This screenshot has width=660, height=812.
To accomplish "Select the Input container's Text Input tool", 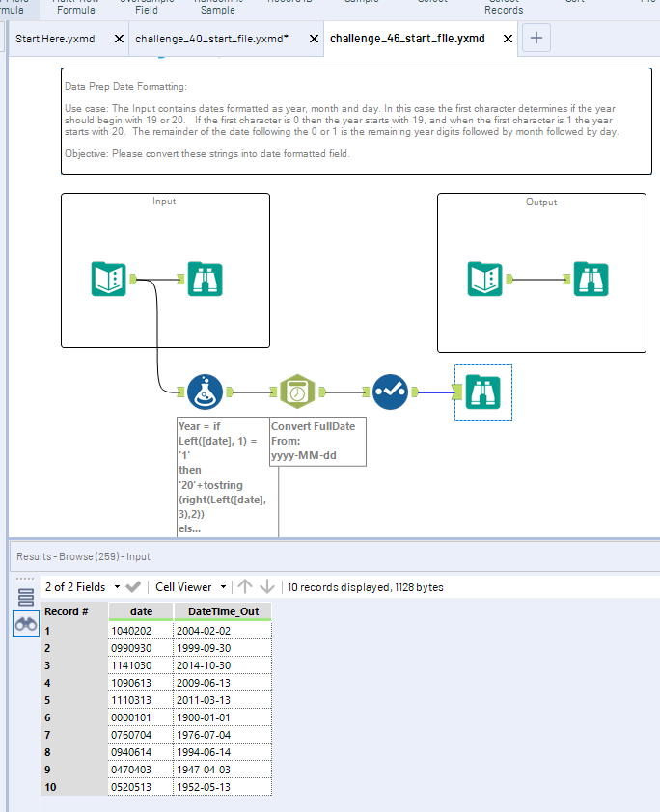I will [x=109, y=279].
